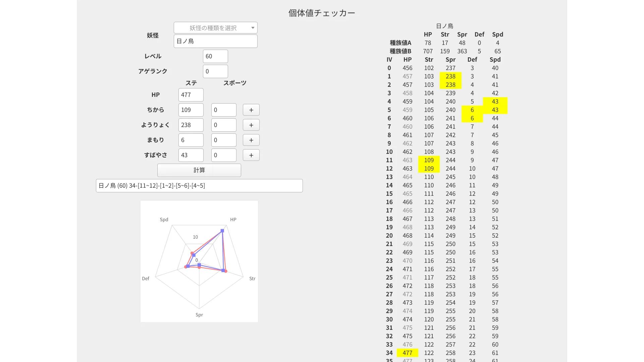This screenshot has width=644, height=362.
Task: Click IV row number 20
Action: pos(389,236)
